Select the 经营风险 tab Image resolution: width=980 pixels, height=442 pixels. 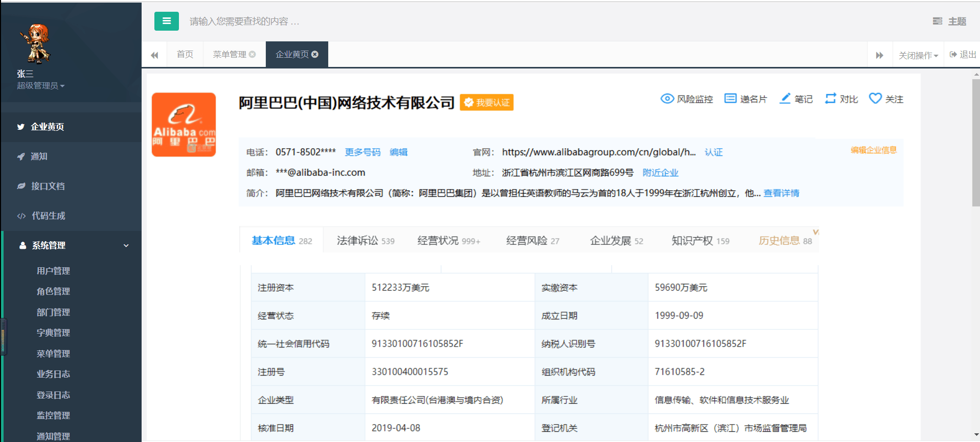[x=533, y=240]
